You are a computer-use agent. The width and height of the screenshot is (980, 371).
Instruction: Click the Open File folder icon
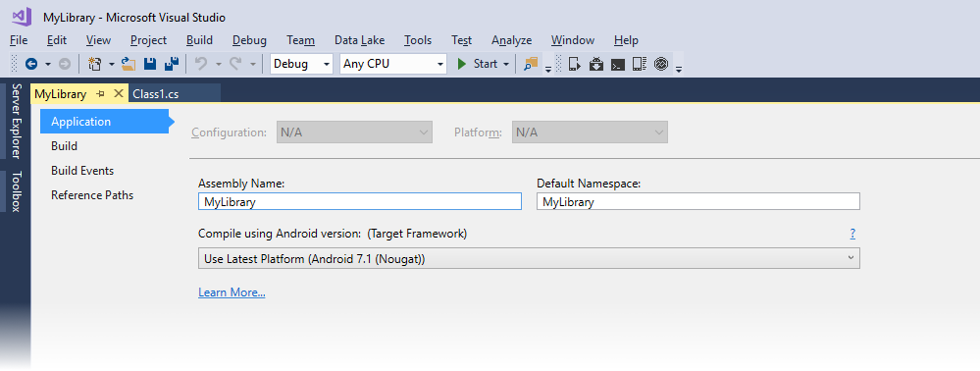tap(129, 64)
